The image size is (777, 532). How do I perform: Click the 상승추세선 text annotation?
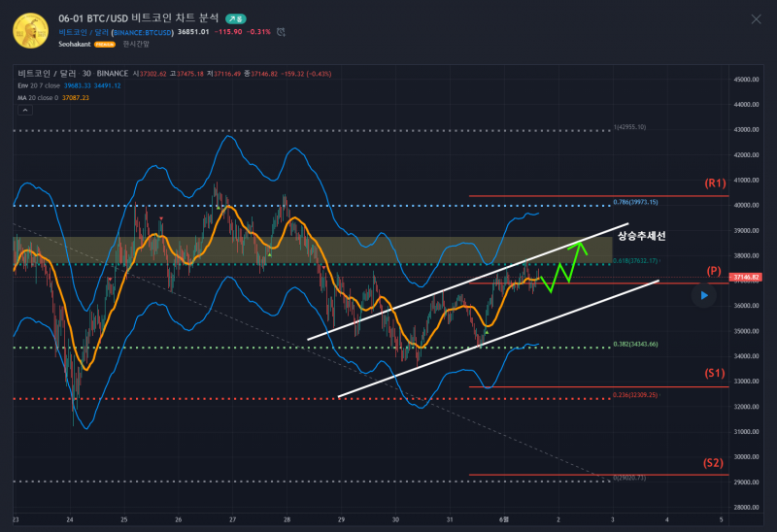[642, 236]
